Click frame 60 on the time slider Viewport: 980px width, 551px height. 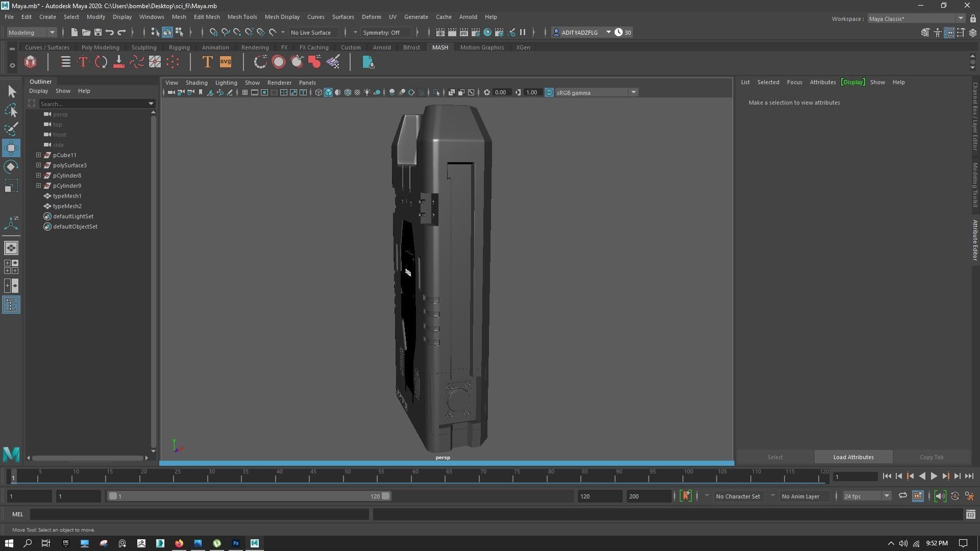[415, 477]
